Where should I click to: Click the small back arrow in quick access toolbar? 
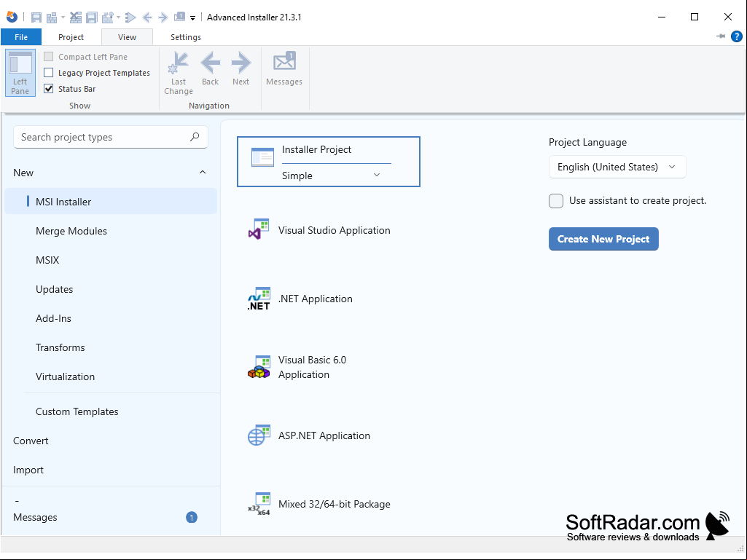147,17
